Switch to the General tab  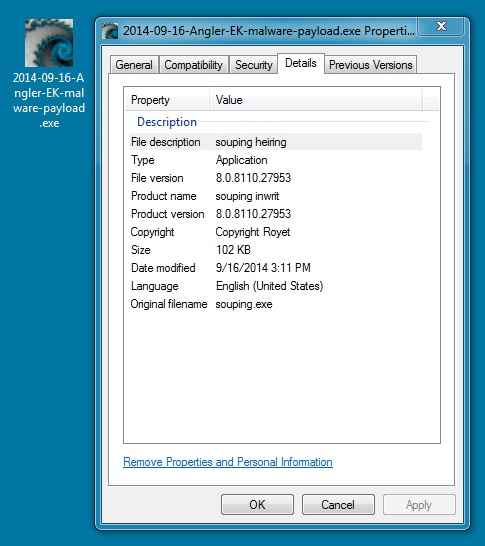134,65
